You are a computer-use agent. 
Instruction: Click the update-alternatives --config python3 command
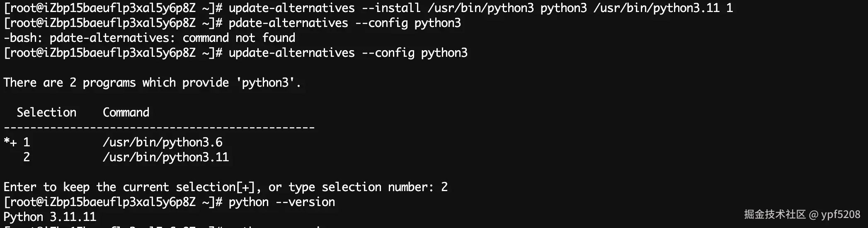348,53
